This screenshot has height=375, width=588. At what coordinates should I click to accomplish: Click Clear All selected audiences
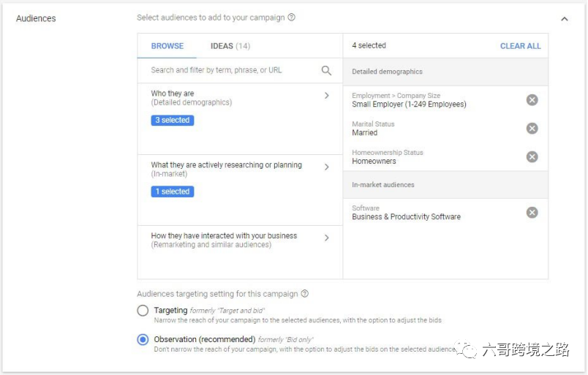[520, 46]
